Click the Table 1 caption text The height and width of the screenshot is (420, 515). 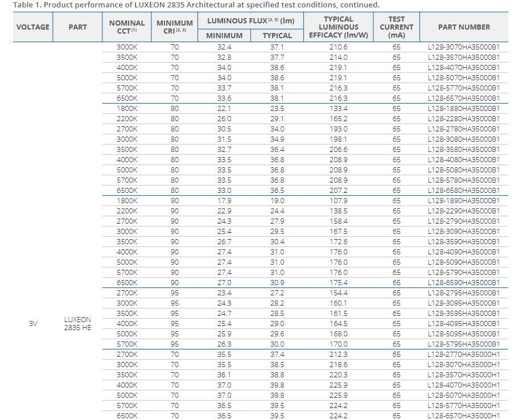[x=196, y=5]
